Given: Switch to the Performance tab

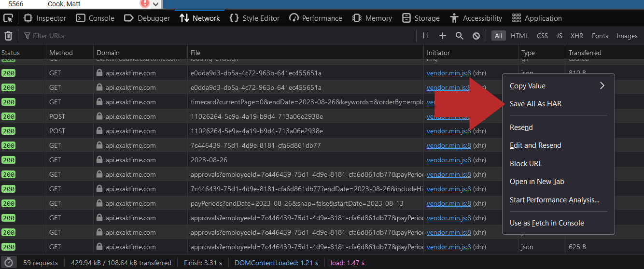Looking at the screenshot, I should (315, 18).
